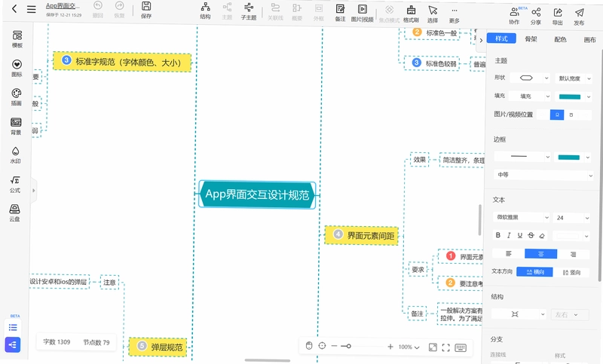Open the 100% zoom level dropdown
603x364 pixels.
(x=409, y=347)
